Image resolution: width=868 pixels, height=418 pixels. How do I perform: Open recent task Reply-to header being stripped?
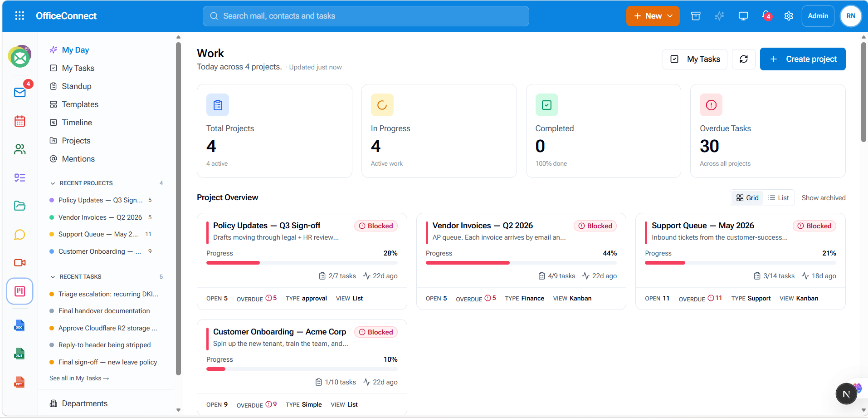100,345
